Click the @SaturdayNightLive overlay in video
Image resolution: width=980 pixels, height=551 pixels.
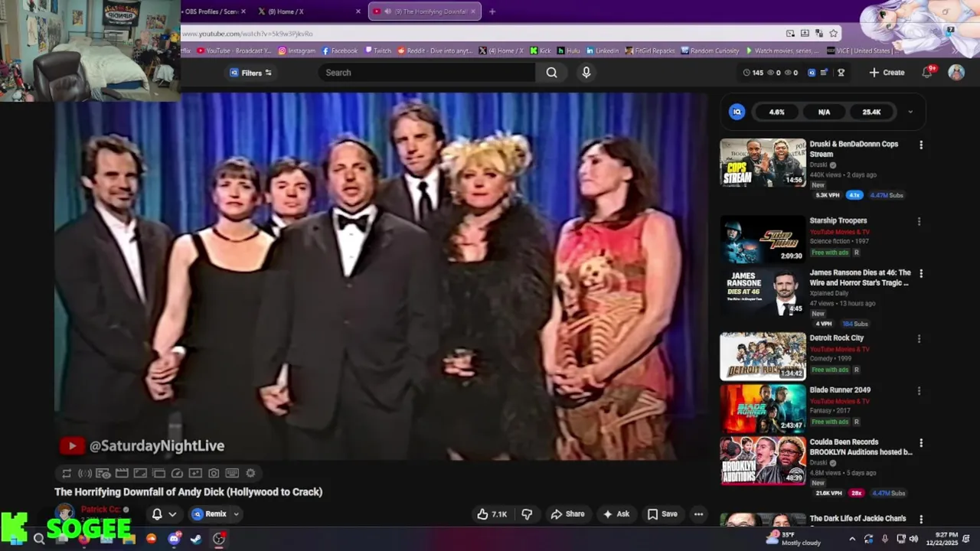coord(142,445)
